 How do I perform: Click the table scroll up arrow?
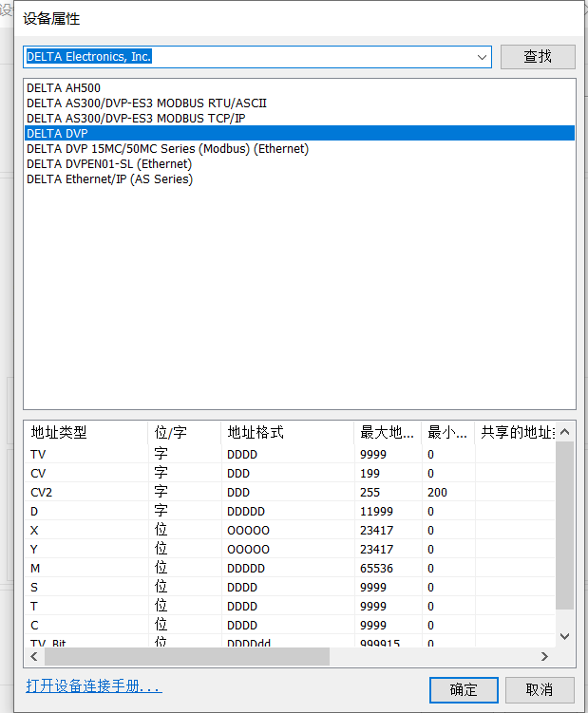tap(565, 432)
